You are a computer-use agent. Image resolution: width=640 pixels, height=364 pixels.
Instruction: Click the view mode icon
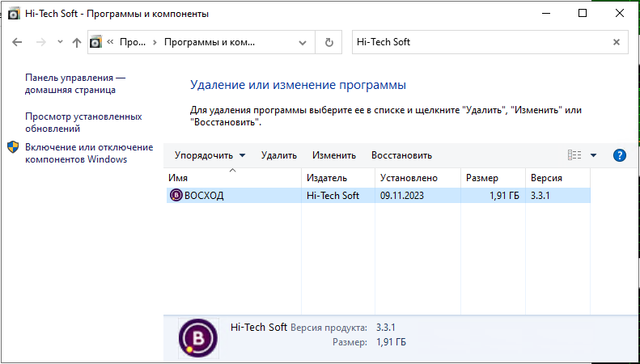tap(574, 155)
